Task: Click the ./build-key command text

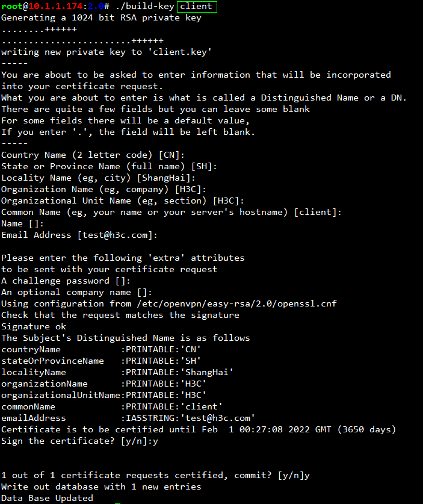Action: 145,7
